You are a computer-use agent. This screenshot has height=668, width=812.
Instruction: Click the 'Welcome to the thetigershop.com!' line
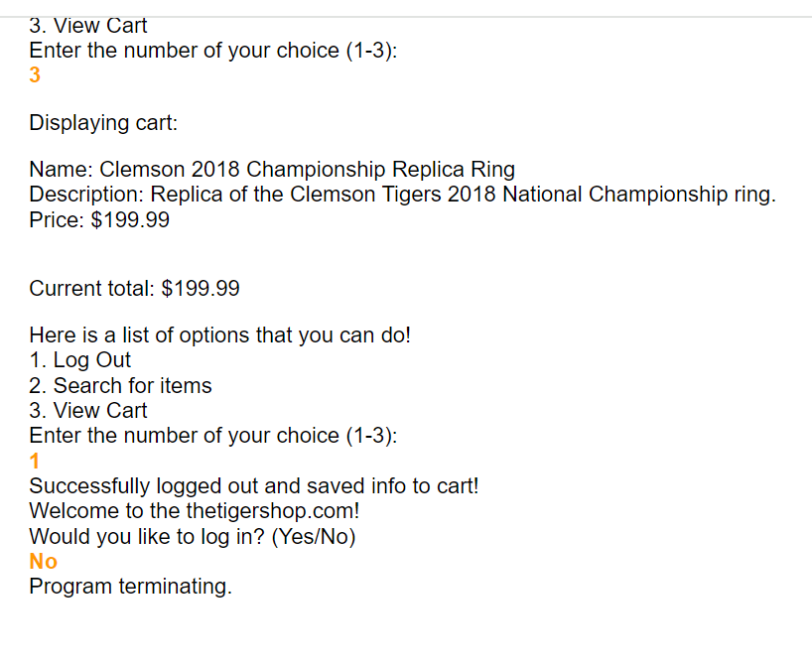[x=195, y=511]
